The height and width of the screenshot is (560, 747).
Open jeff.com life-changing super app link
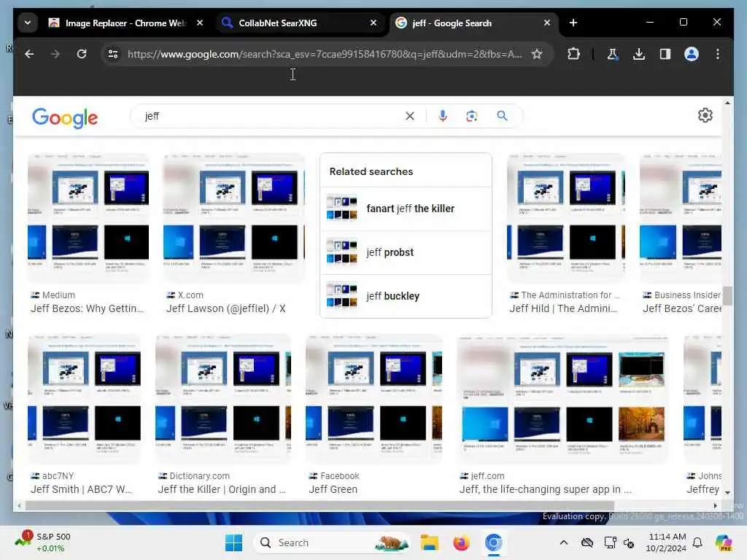[546, 489]
